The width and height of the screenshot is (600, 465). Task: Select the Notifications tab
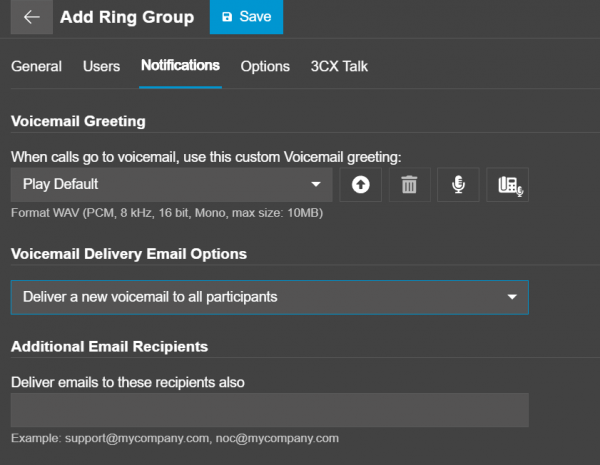tap(180, 66)
